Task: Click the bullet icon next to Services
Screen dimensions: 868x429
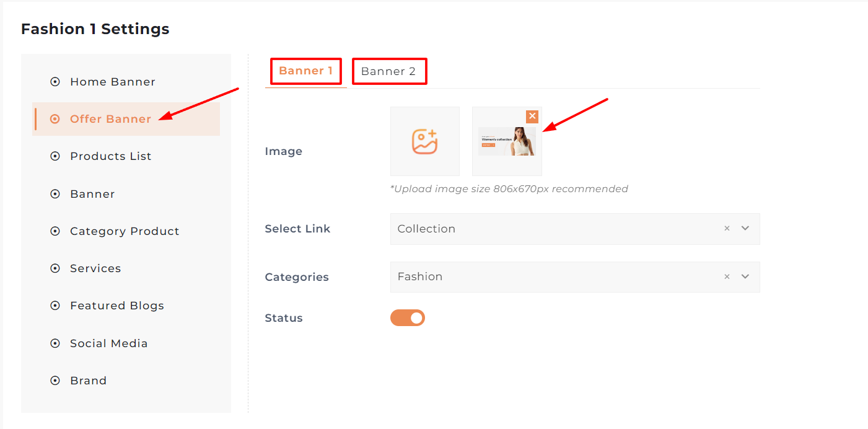Action: (x=55, y=268)
